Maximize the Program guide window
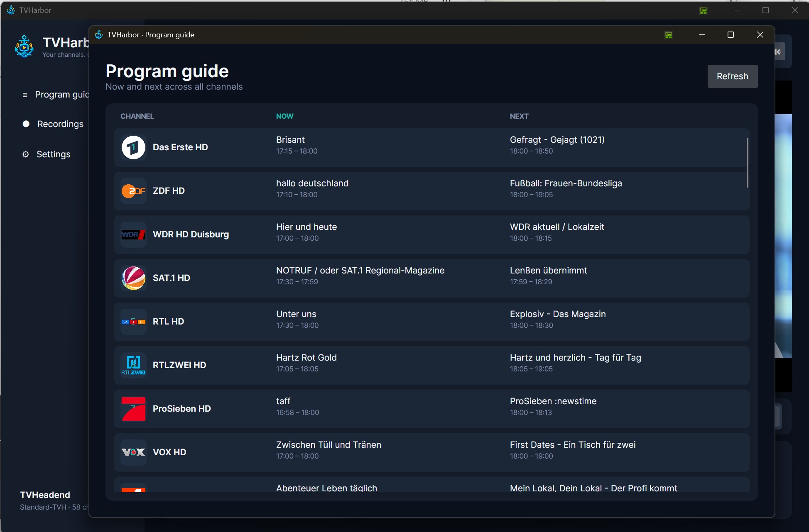809x532 pixels. 731,35
